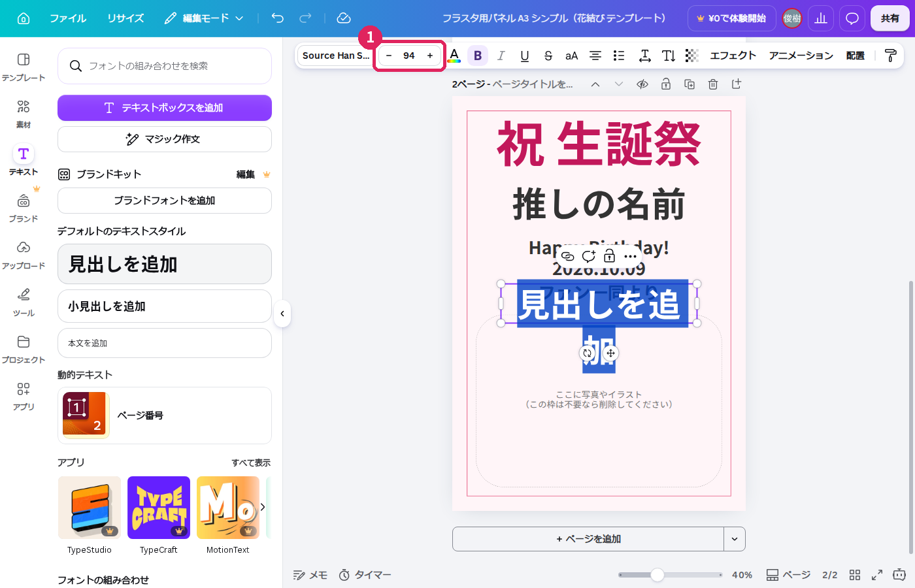Open analytics chart icon
Screen dimensions: 915x588
pyautogui.click(x=821, y=18)
